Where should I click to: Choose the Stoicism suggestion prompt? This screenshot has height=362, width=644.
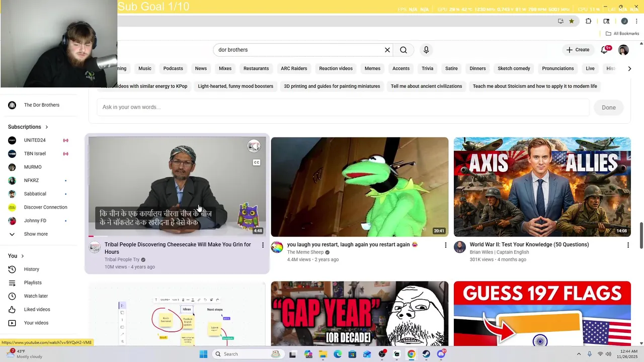535,86
